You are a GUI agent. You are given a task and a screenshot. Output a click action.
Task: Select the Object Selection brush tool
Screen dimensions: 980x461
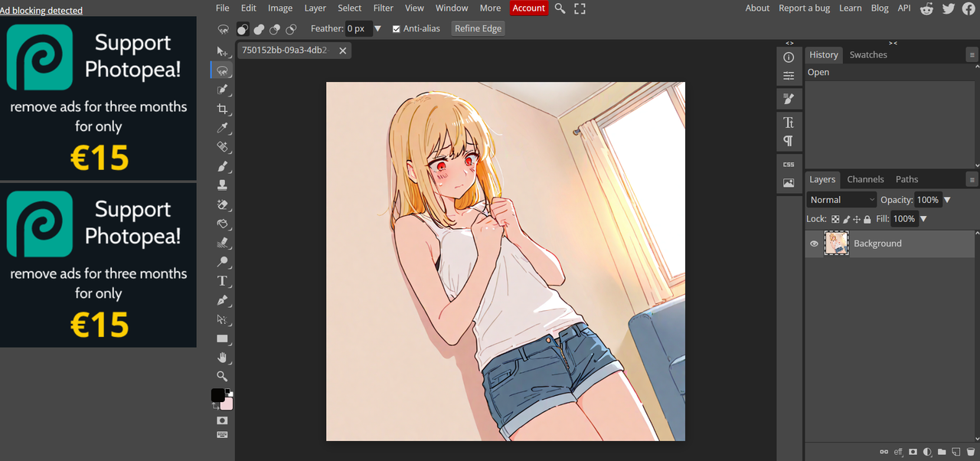(222, 90)
